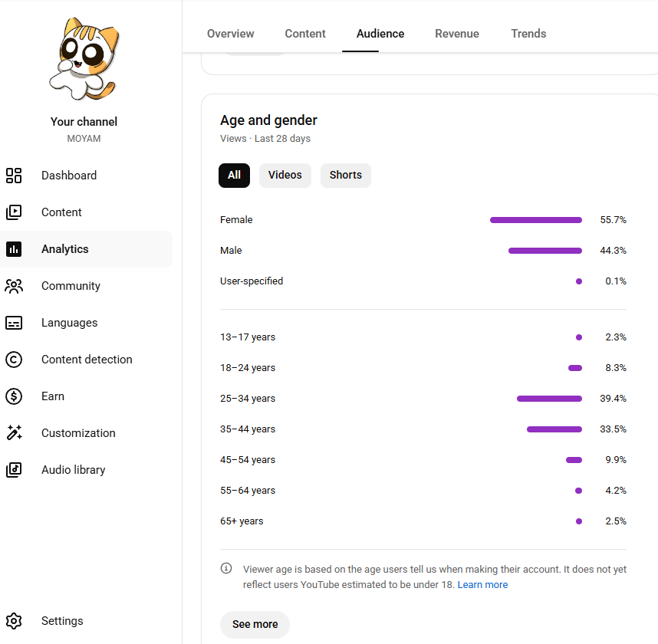Open the Trends tab
The width and height of the screenshot is (658, 644).
tap(528, 34)
